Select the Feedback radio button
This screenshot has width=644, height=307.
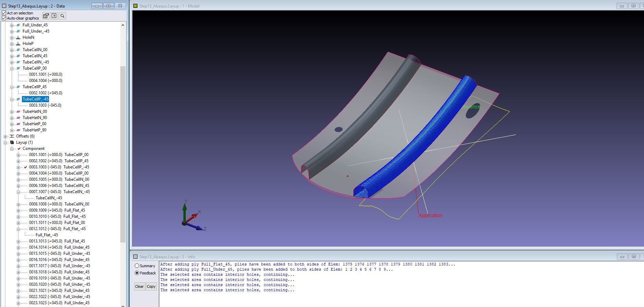(x=137, y=273)
